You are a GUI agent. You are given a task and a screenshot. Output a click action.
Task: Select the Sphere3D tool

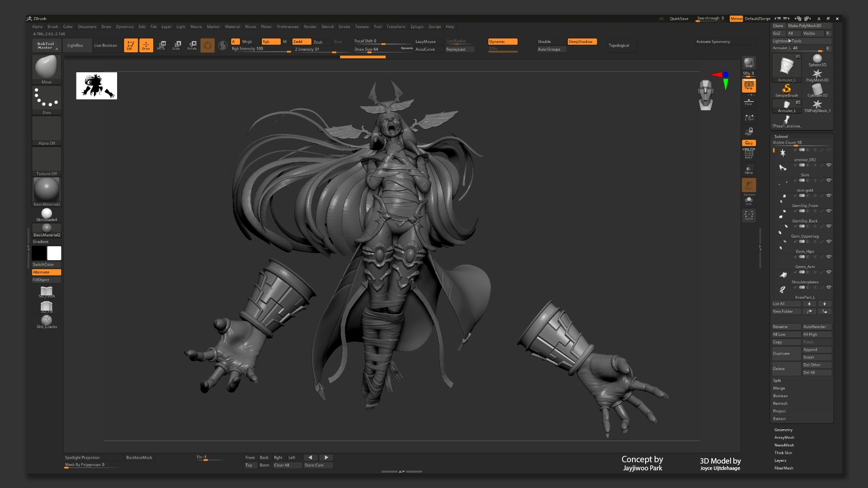click(817, 61)
